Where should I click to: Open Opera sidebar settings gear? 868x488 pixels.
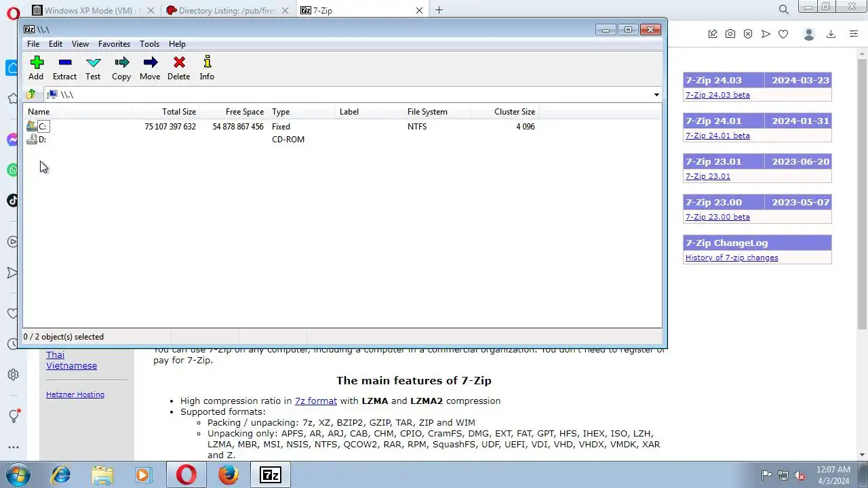coord(13,374)
